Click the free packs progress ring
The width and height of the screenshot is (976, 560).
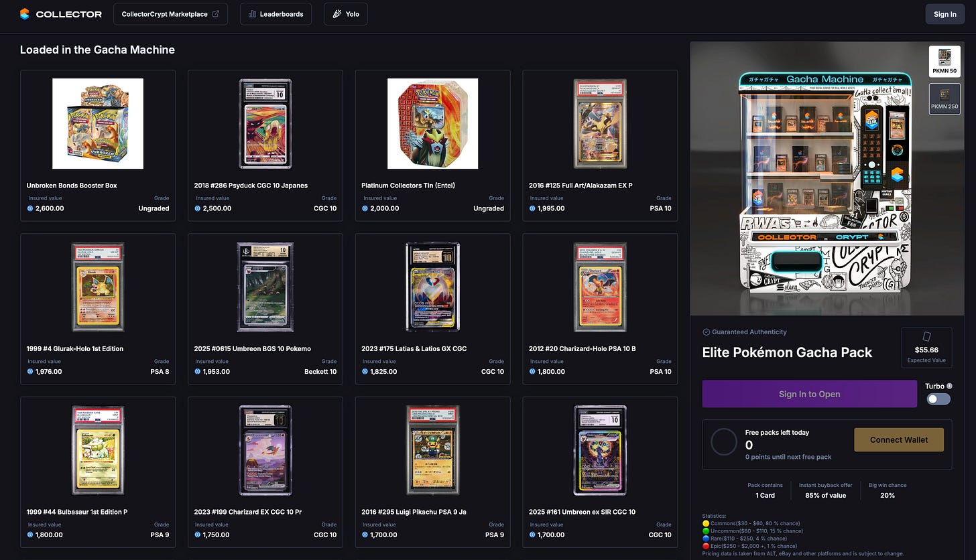tap(724, 442)
